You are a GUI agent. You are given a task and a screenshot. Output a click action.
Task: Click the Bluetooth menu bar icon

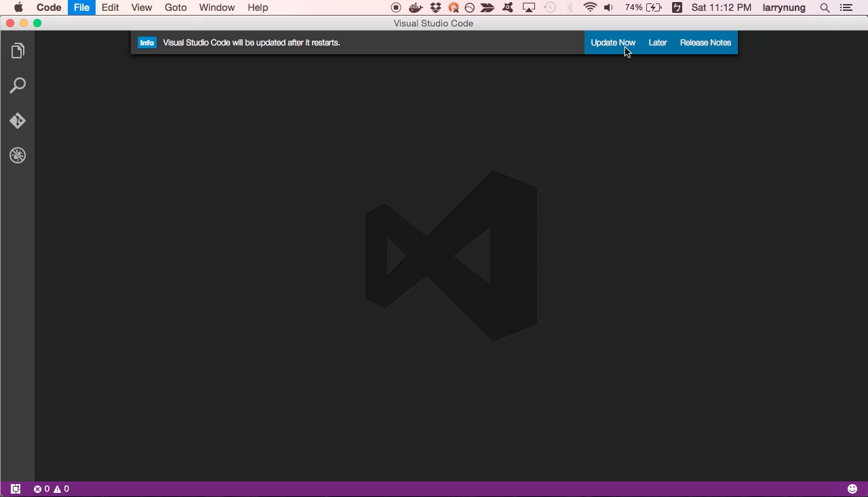[570, 7]
